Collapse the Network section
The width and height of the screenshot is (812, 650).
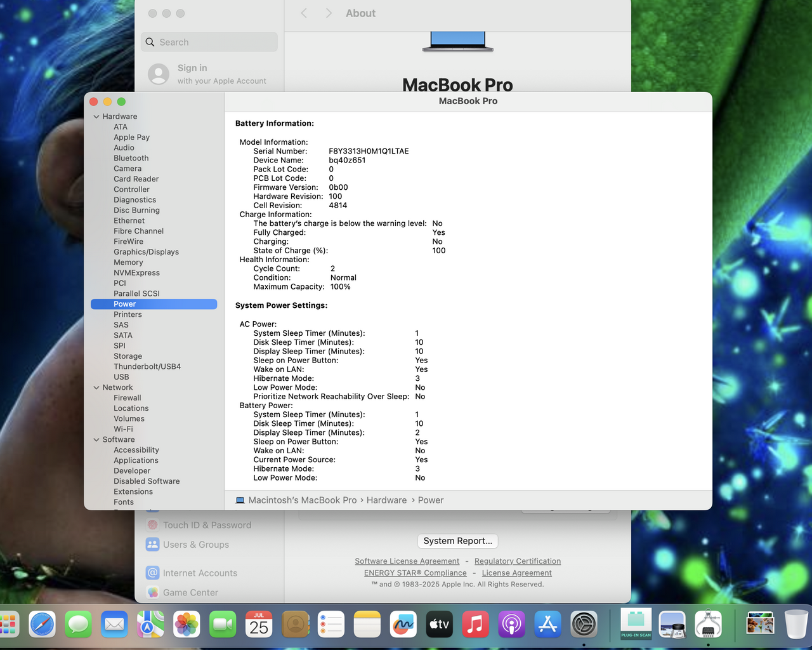[96, 388]
